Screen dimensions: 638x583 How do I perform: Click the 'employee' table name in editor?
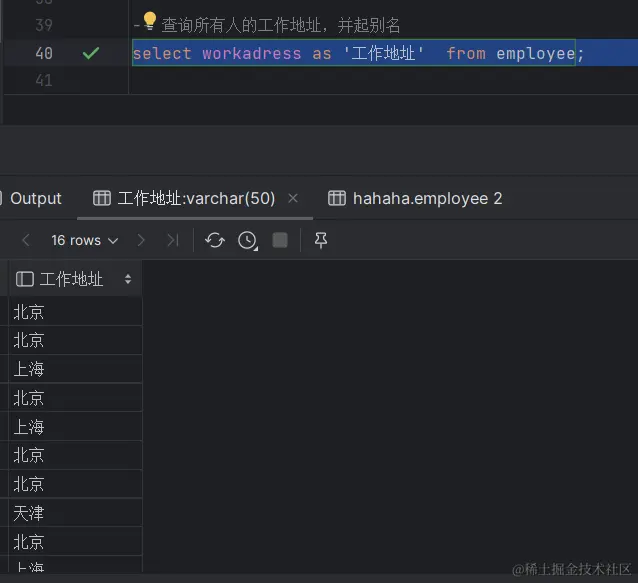coord(535,53)
